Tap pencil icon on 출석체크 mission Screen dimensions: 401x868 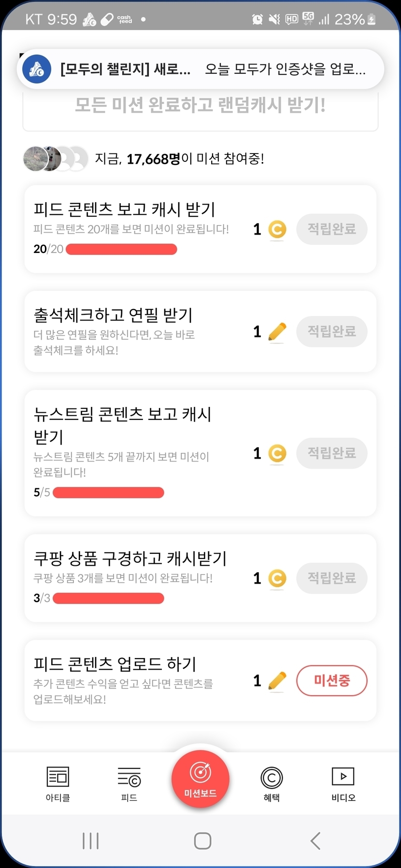pyautogui.click(x=277, y=332)
